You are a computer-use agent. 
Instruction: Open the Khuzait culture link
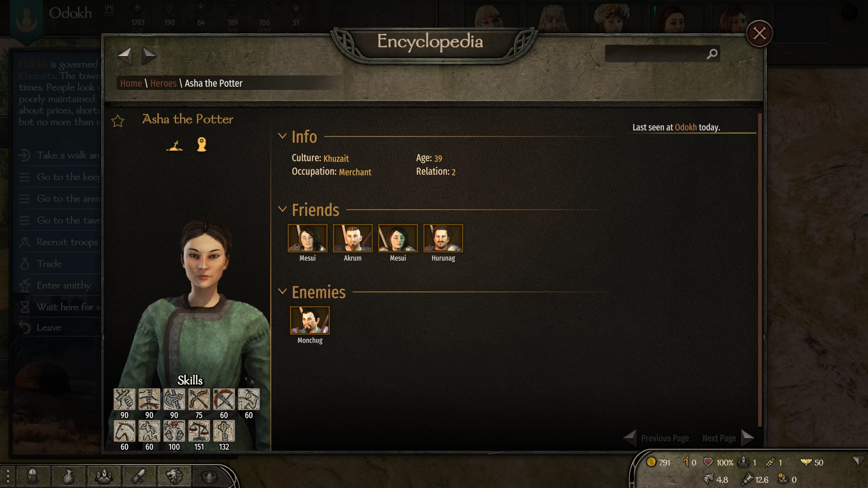[x=336, y=158]
